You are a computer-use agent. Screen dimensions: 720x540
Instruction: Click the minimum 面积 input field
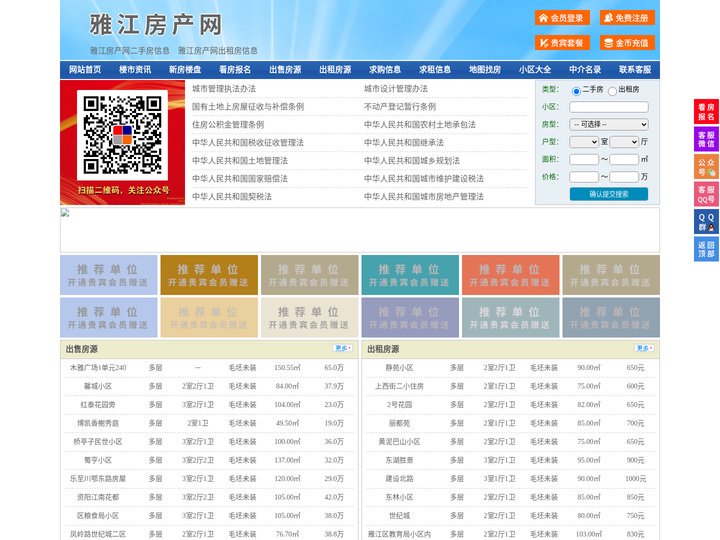(x=584, y=159)
